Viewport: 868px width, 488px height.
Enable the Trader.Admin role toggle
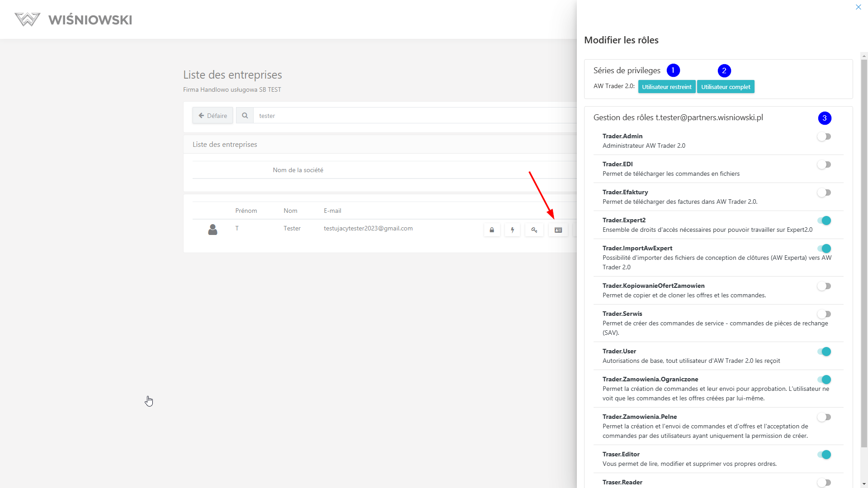click(824, 136)
